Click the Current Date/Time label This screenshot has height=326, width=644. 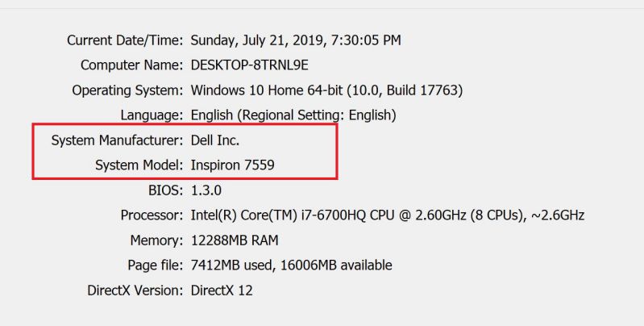coord(125,40)
